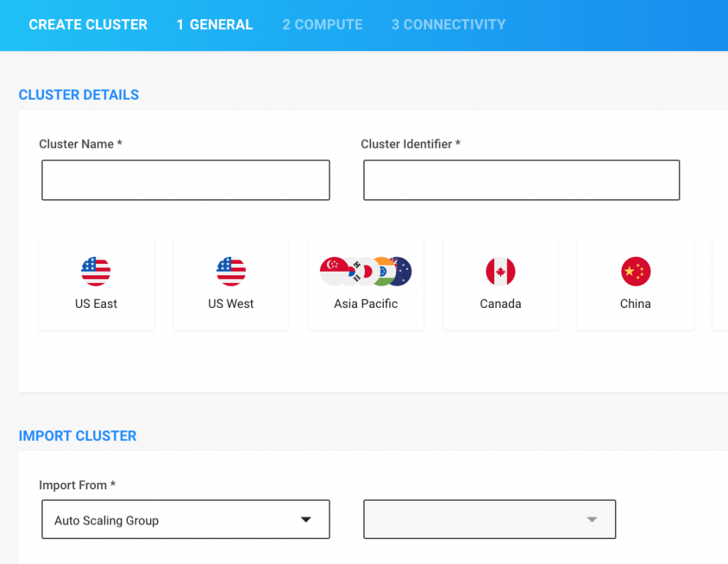Go to the 2 Compute step

[322, 25]
